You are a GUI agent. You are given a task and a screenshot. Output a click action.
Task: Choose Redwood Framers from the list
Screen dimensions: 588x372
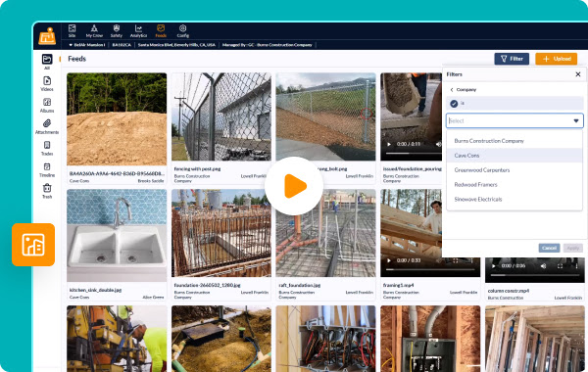coord(514,185)
